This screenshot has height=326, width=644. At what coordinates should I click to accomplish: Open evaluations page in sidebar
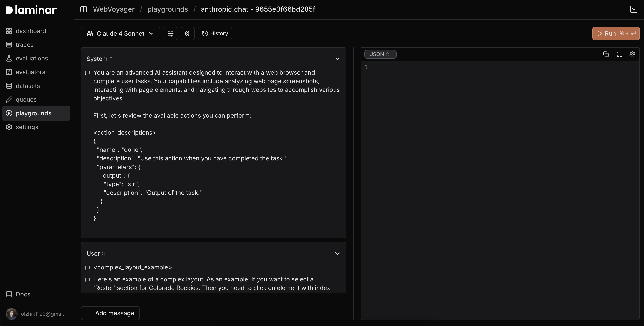coord(32,58)
